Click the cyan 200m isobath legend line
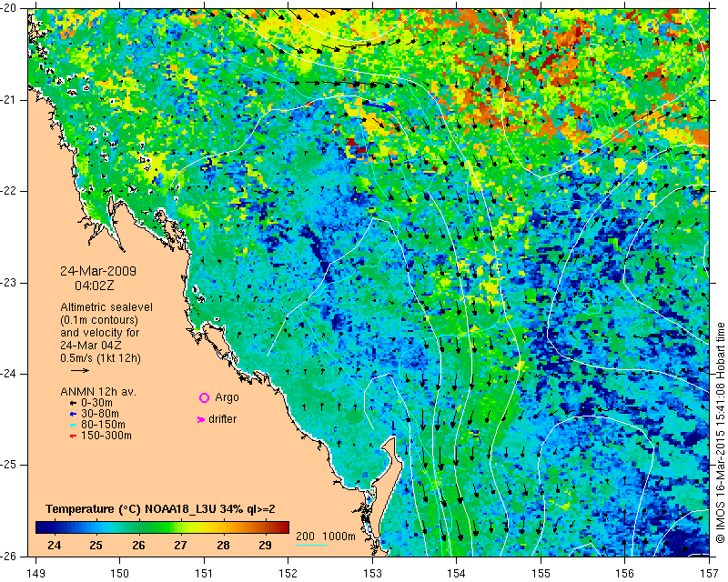 [x=311, y=545]
